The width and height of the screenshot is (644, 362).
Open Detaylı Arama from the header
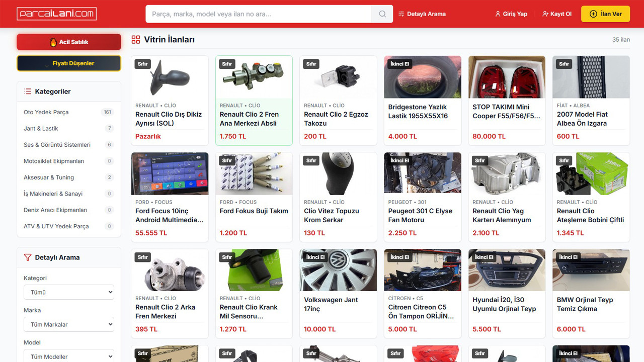coord(422,14)
